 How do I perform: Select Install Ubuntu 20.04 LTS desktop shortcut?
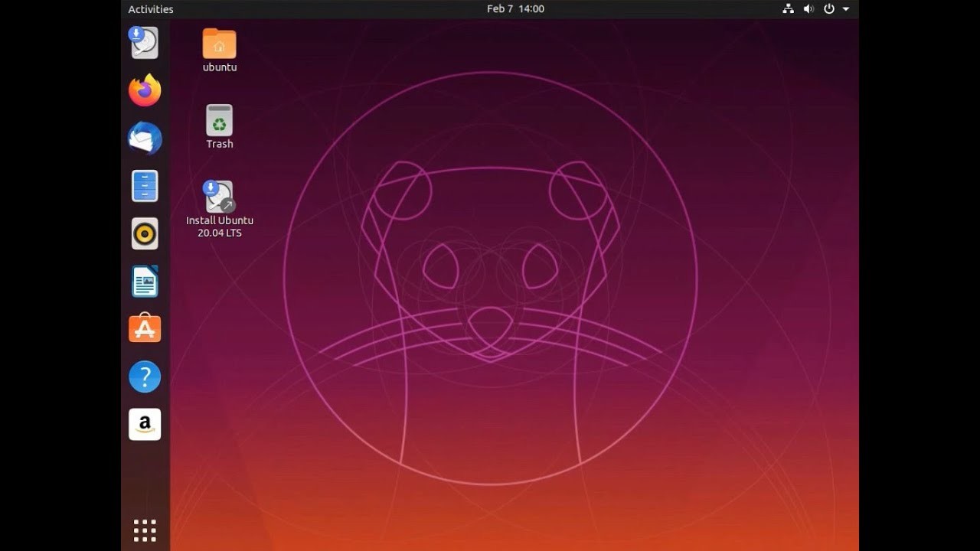point(220,197)
